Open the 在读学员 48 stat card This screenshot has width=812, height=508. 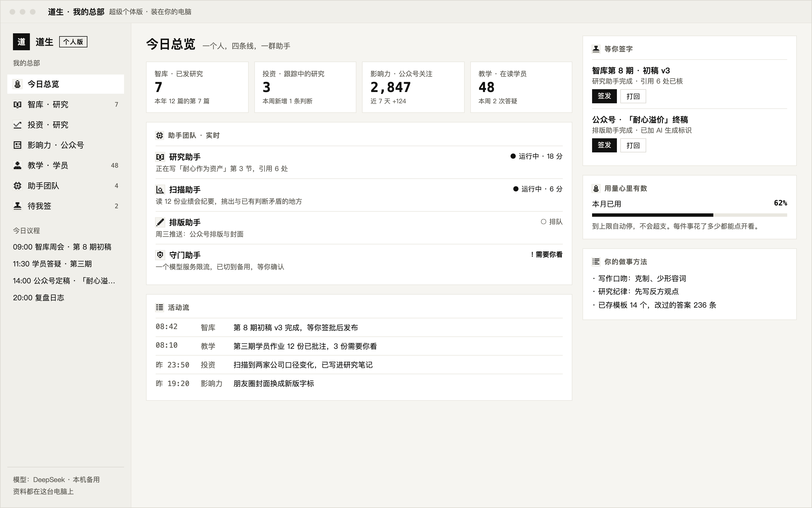click(x=521, y=87)
